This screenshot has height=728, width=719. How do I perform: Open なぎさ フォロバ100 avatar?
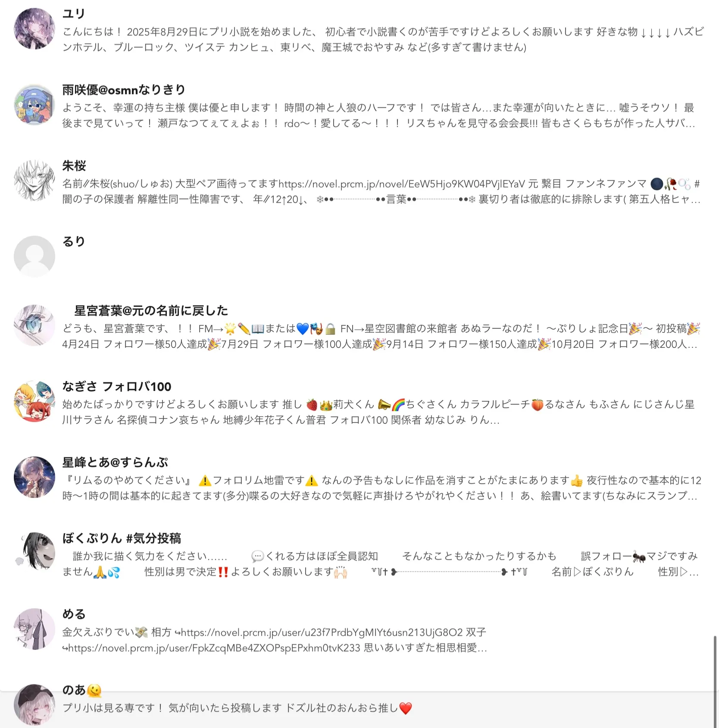[x=34, y=401]
